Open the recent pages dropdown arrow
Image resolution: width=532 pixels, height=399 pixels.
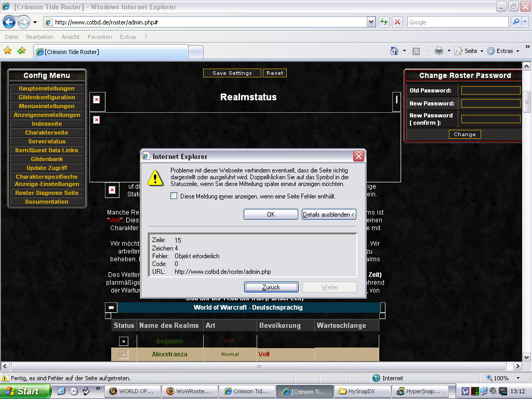(x=35, y=22)
